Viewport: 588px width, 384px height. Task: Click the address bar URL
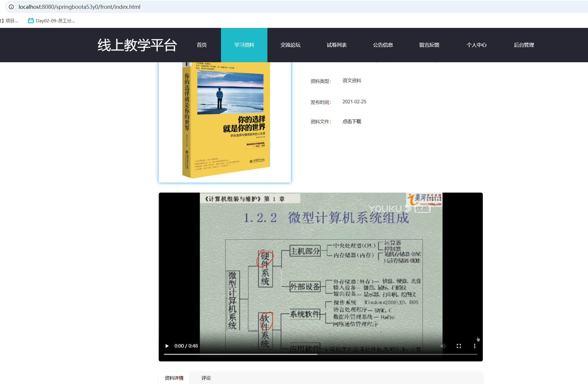point(79,7)
